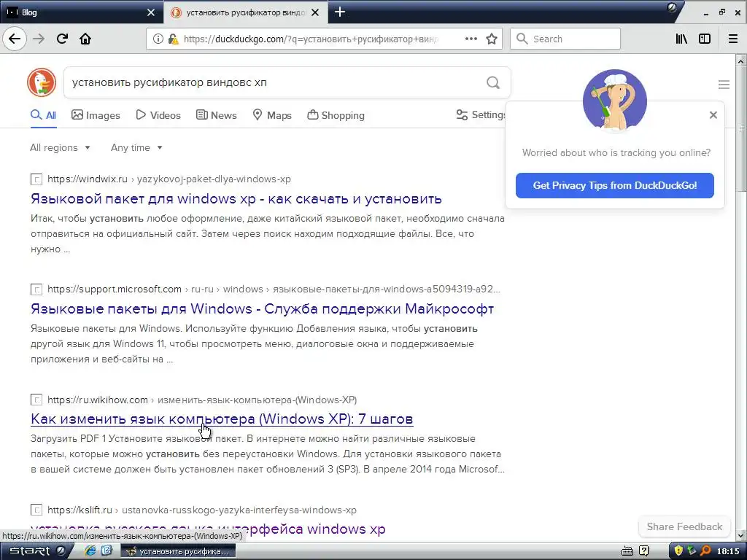This screenshot has width=747, height=560.
Task: Focus the DuckDuckGo search query field
Action: [x=276, y=82]
